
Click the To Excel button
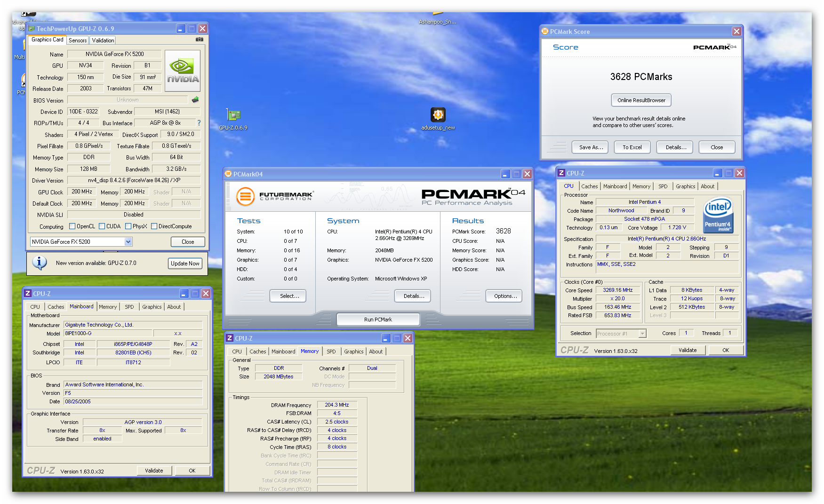coord(632,147)
